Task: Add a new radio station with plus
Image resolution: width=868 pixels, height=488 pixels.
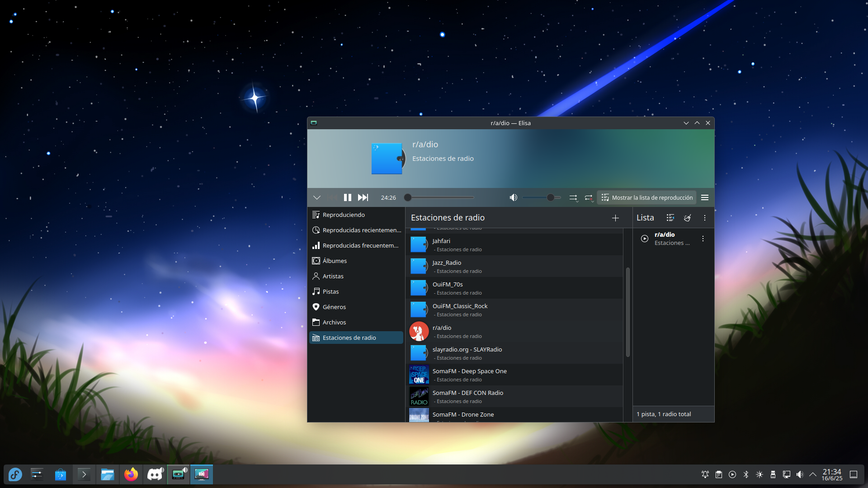Action: (615, 218)
